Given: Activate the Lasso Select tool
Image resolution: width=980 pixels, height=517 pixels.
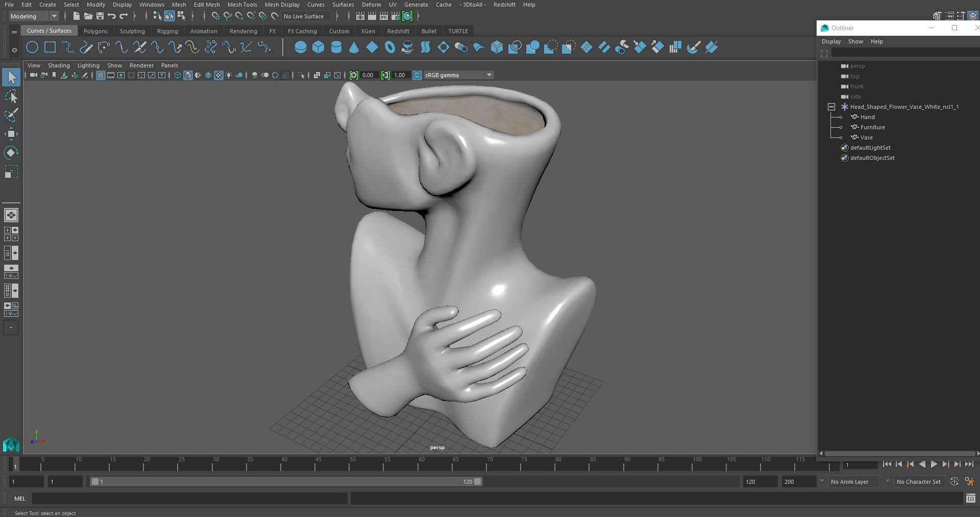Looking at the screenshot, I should [x=11, y=97].
